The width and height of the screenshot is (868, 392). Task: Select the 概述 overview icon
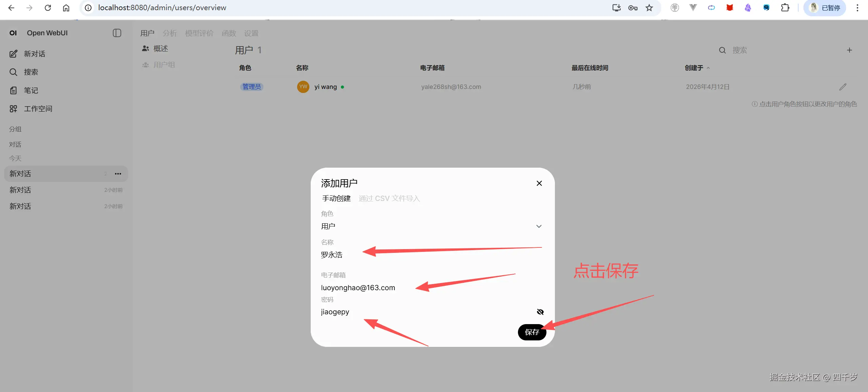point(145,48)
